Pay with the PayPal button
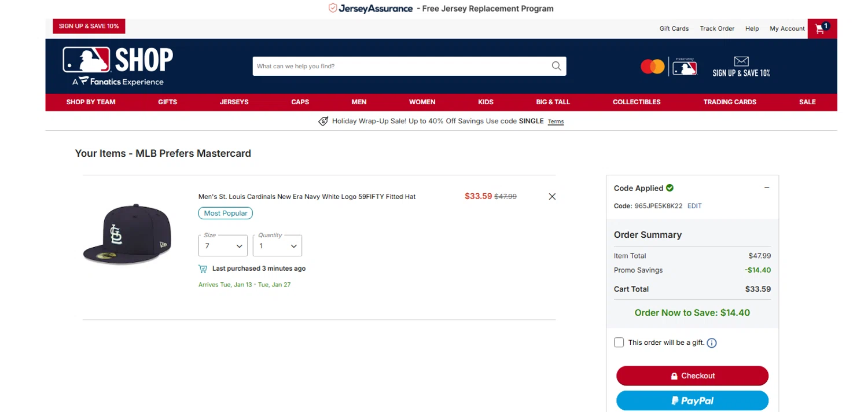 pos(692,400)
